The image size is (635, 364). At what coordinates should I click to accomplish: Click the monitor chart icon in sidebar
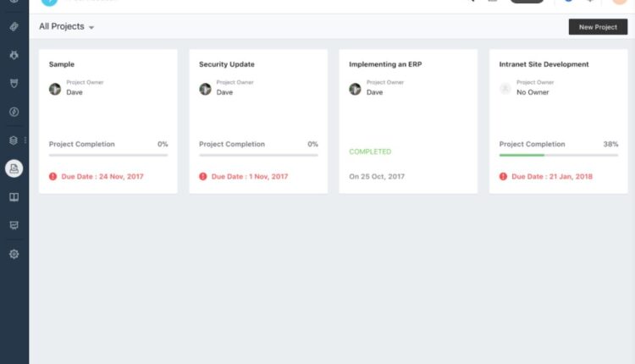14,225
